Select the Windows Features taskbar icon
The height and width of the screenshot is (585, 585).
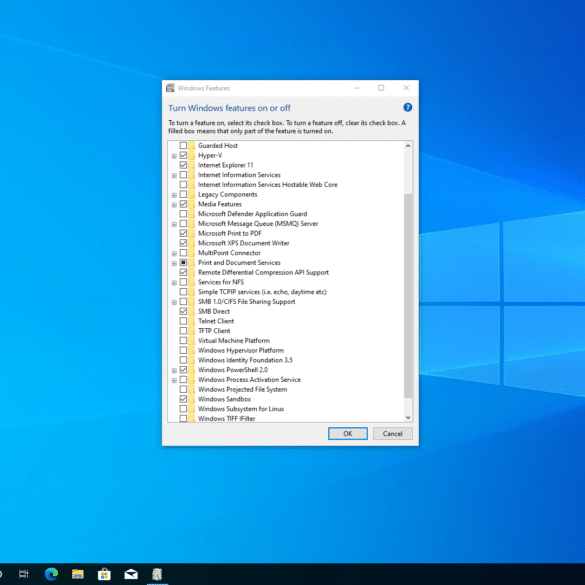pyautogui.click(x=157, y=574)
